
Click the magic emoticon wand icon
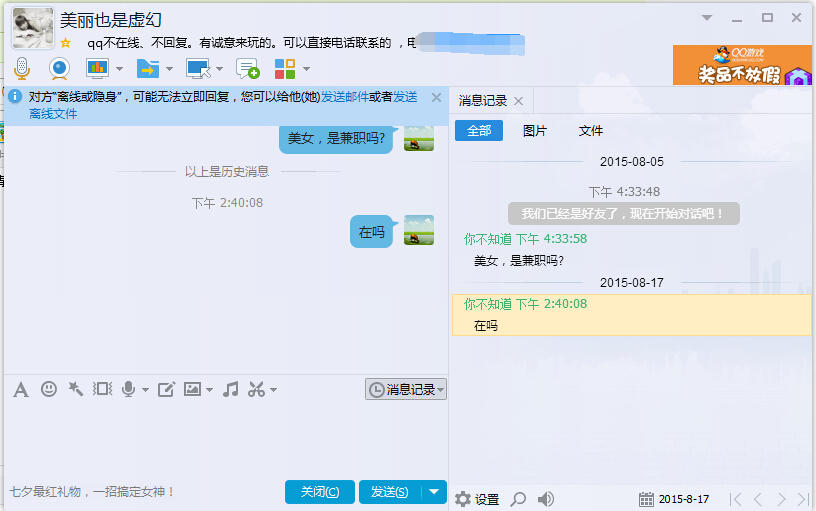coord(76,389)
